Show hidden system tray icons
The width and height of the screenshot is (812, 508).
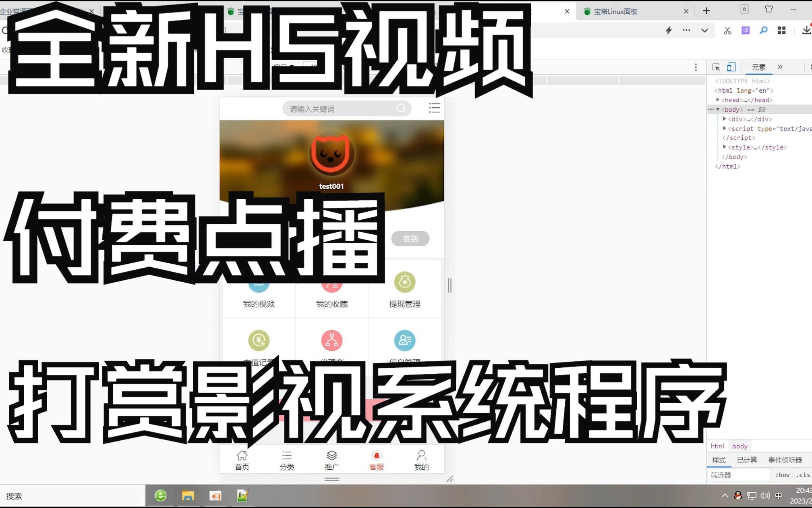[724, 496]
